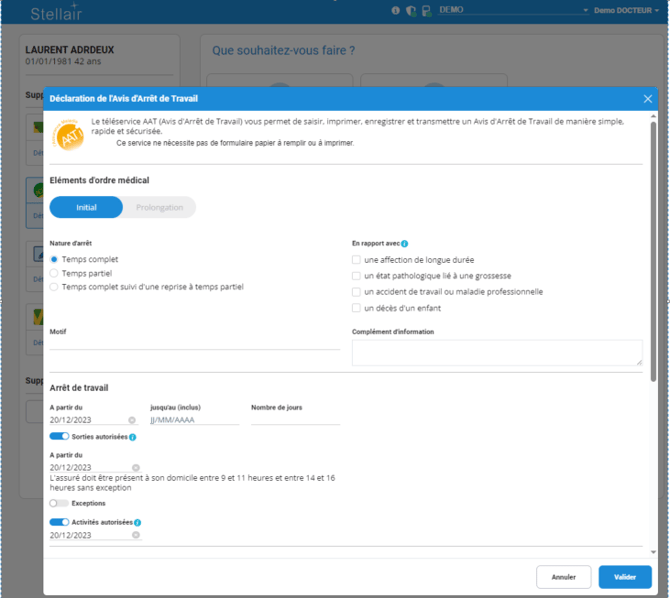670x598 pixels.
Task: Click the 'jusqu'au (inclus)' date field
Action: [194, 420]
